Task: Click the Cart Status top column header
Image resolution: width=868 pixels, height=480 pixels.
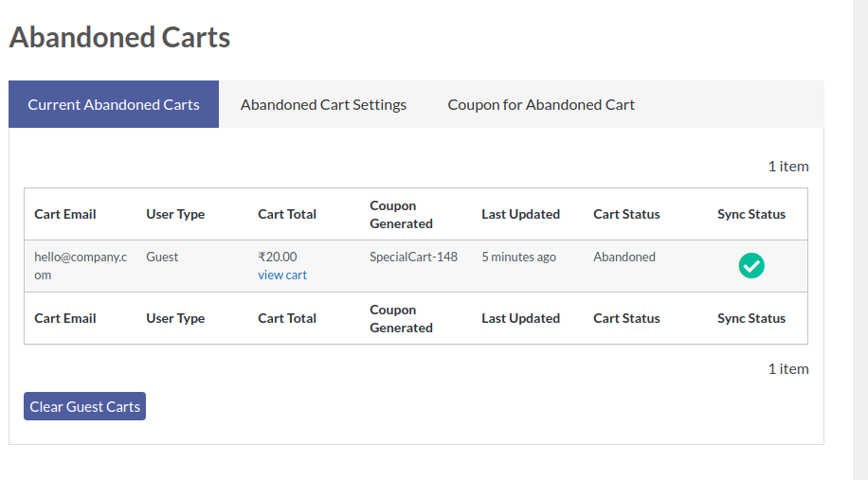Action: pos(626,214)
